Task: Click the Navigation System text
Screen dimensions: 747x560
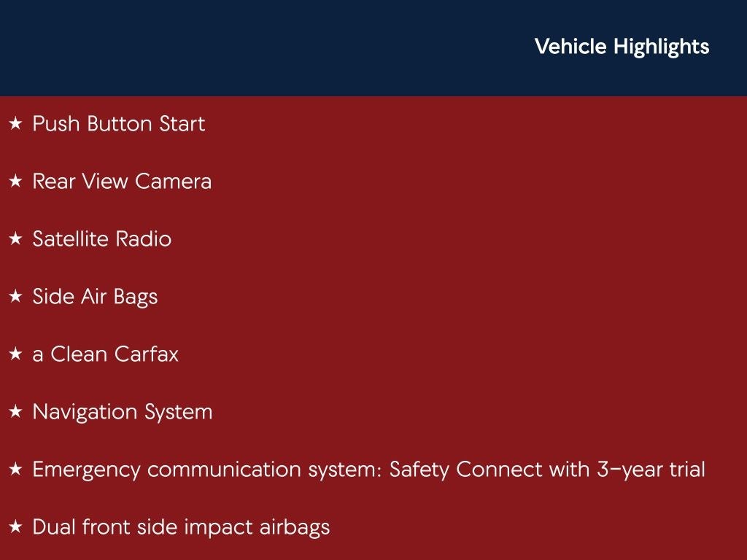Action: pyautogui.click(x=123, y=412)
